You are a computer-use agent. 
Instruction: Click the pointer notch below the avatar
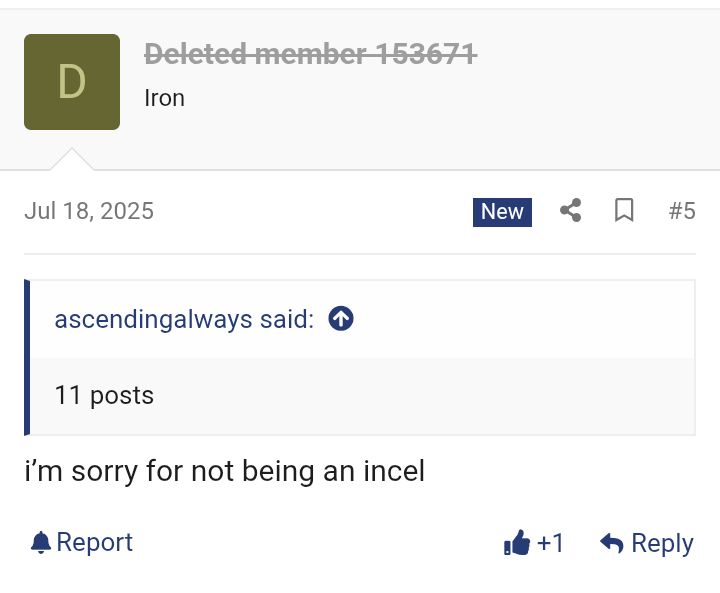click(72, 159)
